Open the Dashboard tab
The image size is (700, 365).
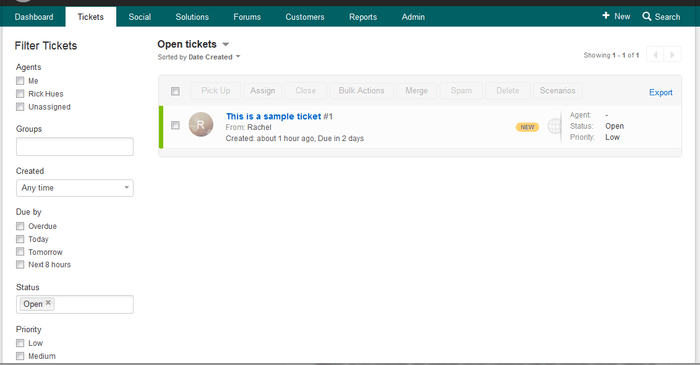pos(34,17)
